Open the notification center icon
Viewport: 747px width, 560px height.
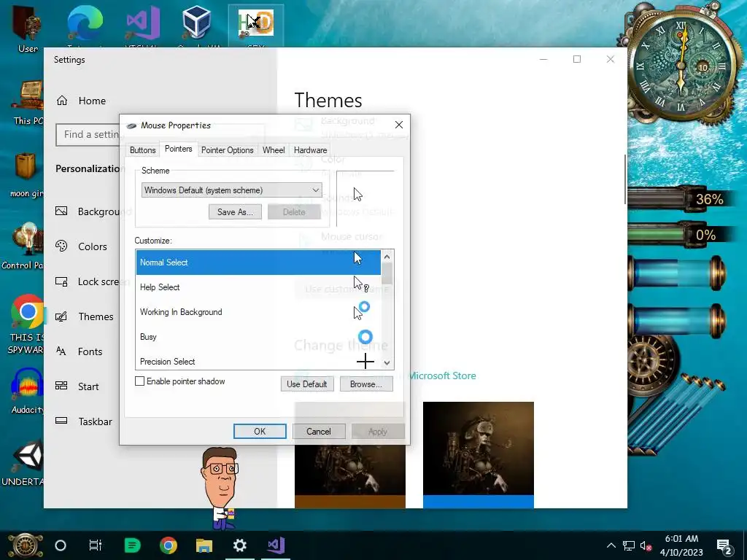pyautogui.click(x=724, y=546)
